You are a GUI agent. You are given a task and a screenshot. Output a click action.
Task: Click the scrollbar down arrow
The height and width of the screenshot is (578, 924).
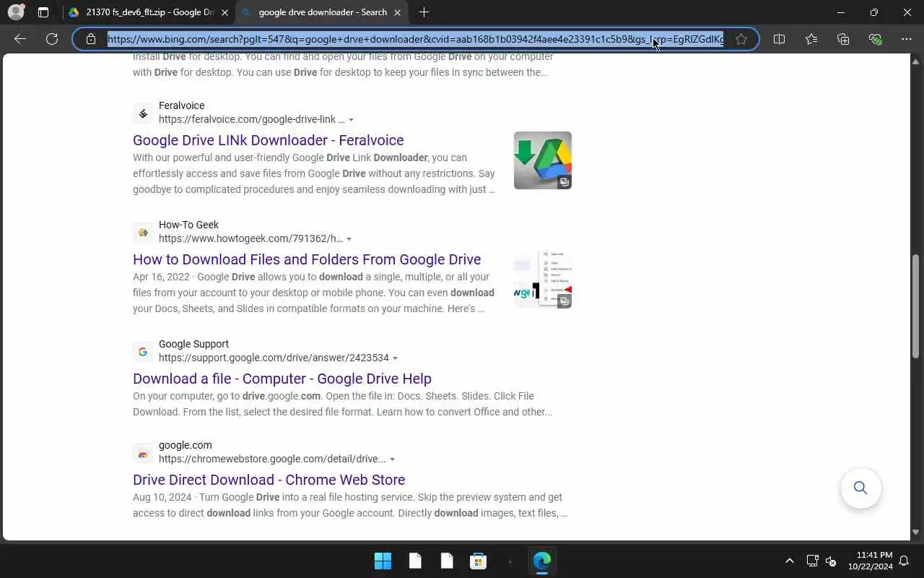coord(917,532)
